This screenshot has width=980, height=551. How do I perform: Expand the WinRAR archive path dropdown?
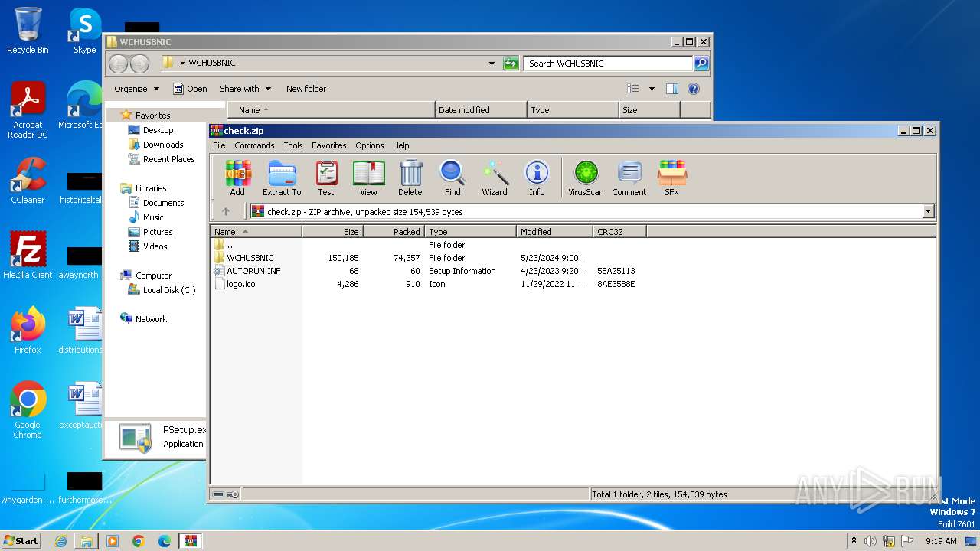(x=929, y=211)
